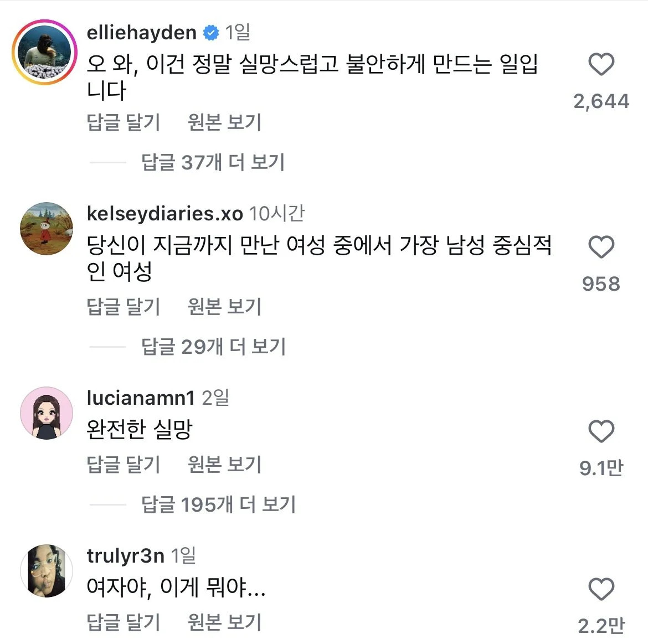Open kelseydiaries.xo's avatar
The height and width of the screenshot is (644, 648).
click(47, 229)
